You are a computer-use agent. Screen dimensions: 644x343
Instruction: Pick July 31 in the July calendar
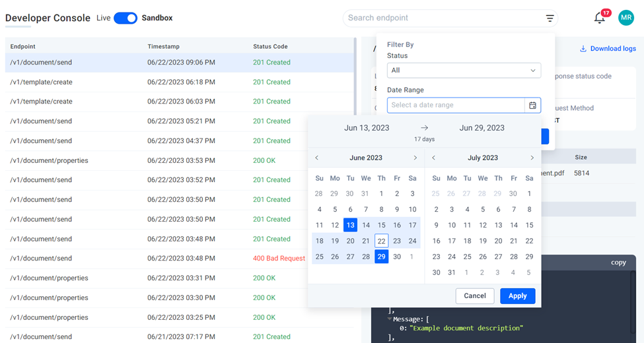(x=452, y=272)
